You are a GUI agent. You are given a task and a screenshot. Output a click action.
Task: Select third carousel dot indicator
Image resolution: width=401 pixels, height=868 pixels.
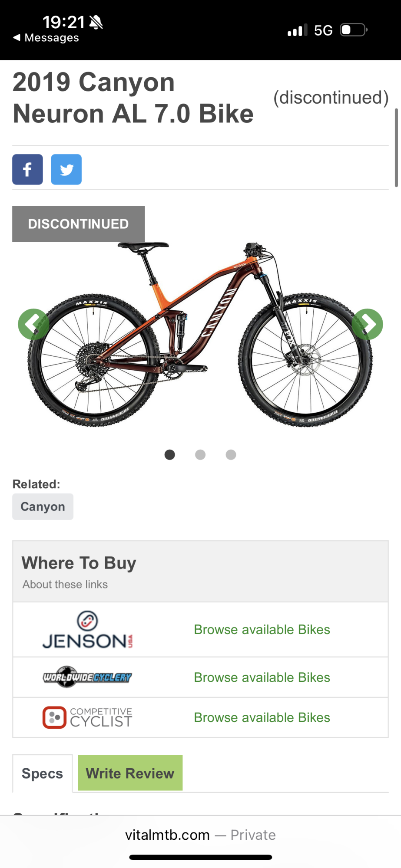pos(231,454)
